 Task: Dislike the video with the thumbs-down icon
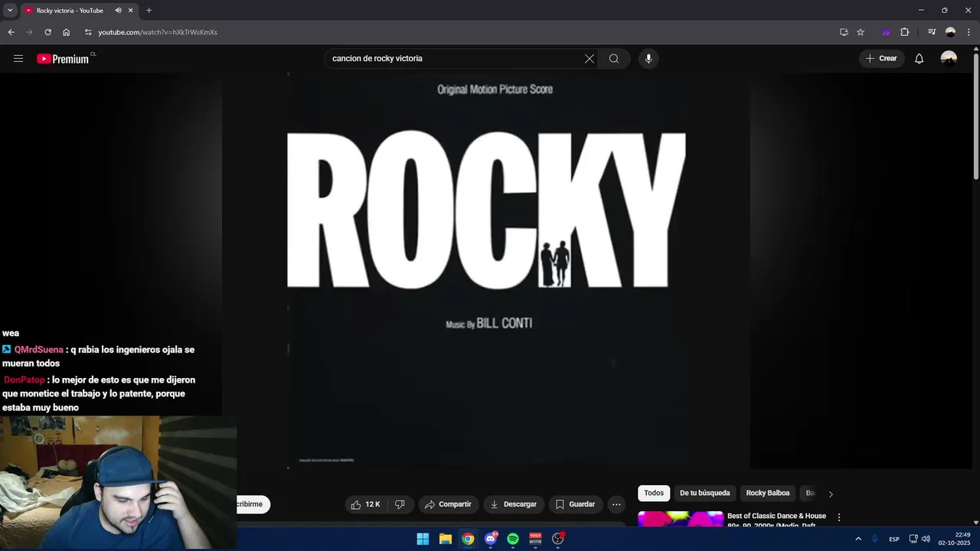pyautogui.click(x=400, y=504)
